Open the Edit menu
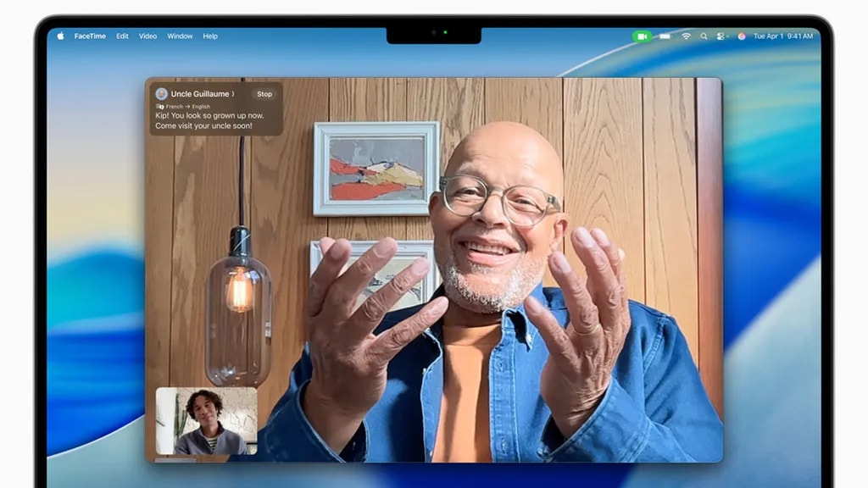This screenshot has width=868, height=488. [x=123, y=36]
